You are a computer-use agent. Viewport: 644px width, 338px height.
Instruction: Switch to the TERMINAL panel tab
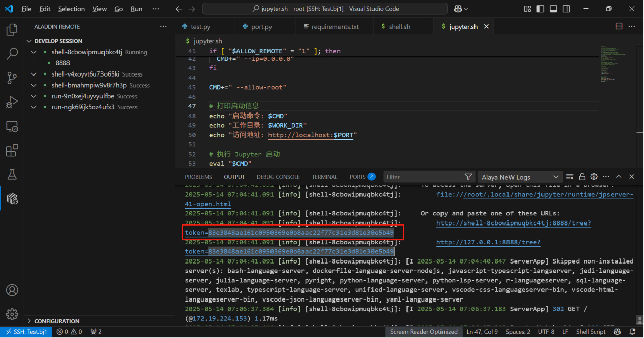tap(324, 177)
